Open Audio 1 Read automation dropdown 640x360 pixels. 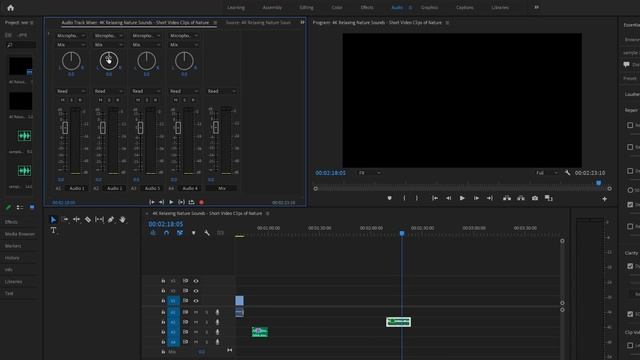(71, 91)
